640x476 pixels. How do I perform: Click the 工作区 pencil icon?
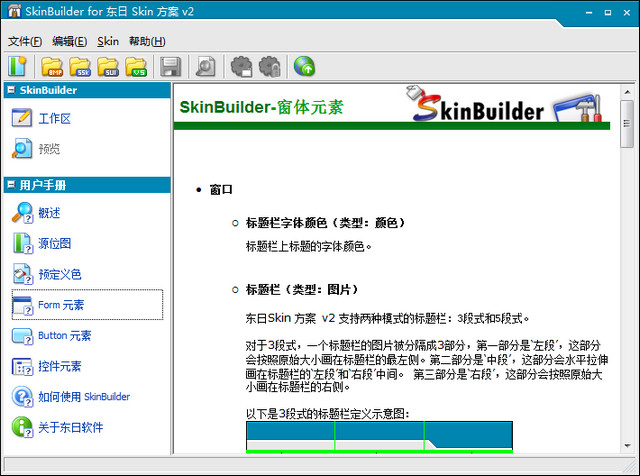22,118
